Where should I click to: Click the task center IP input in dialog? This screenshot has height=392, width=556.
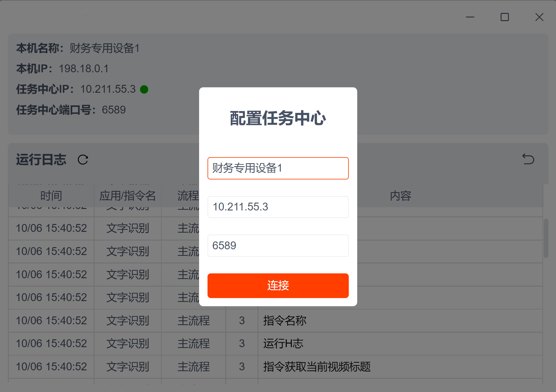[278, 207]
